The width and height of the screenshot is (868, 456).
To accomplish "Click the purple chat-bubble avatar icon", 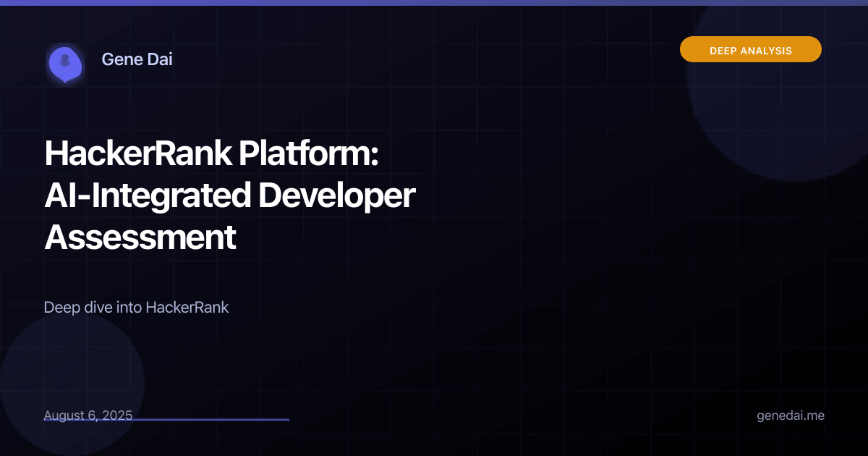I will coord(64,63).
